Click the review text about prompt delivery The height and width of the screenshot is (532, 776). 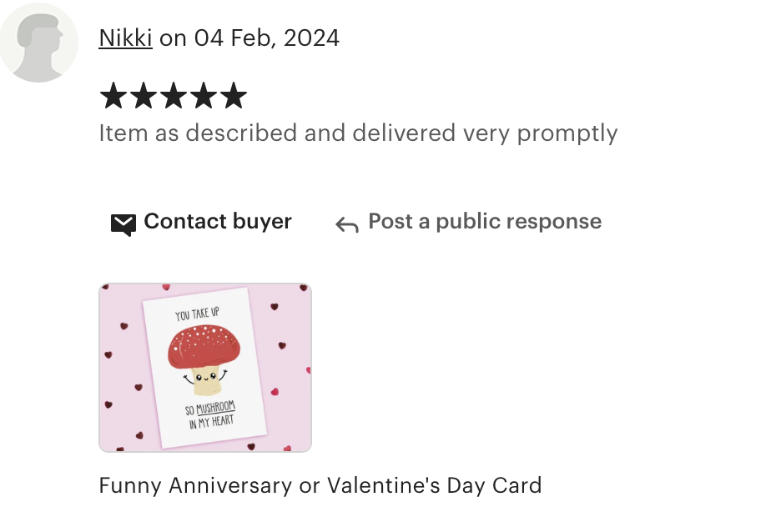pyautogui.click(x=358, y=133)
